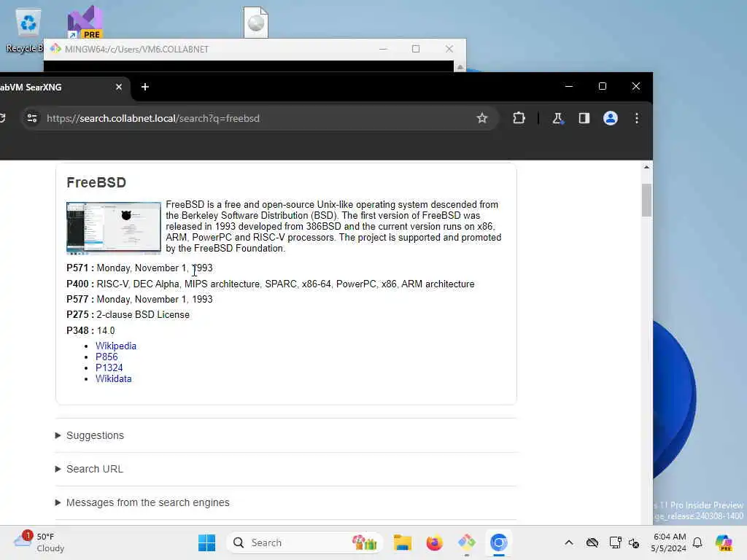Close the SearXNG tab

(x=119, y=87)
